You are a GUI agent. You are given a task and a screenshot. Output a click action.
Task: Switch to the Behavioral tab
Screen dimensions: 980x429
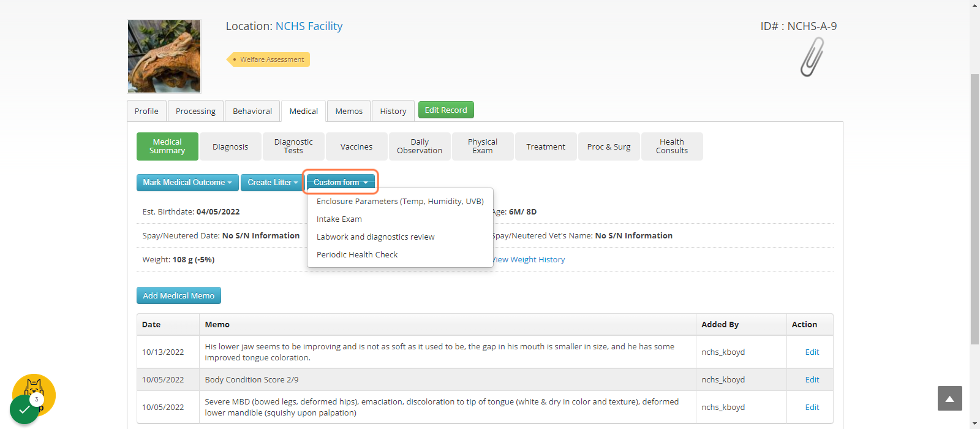click(252, 111)
